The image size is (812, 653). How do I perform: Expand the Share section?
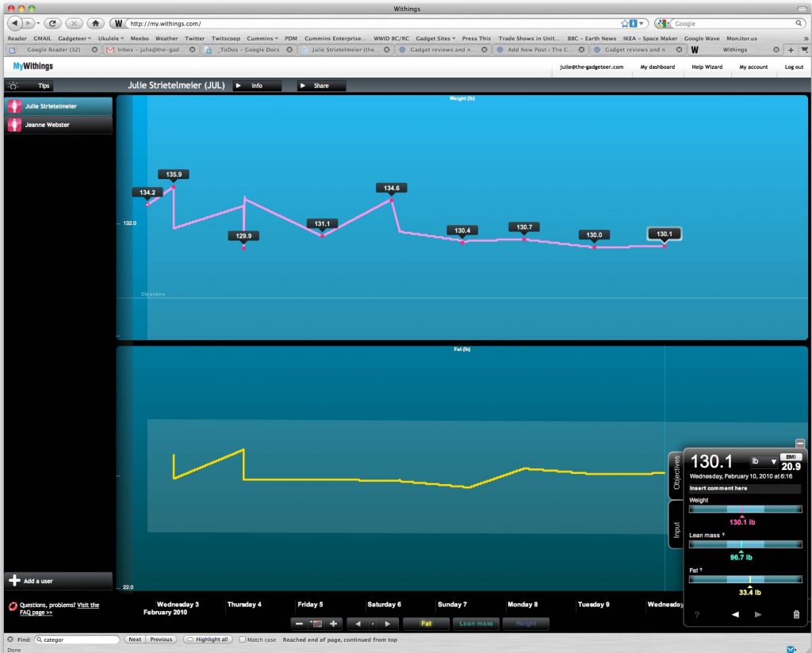(321, 86)
